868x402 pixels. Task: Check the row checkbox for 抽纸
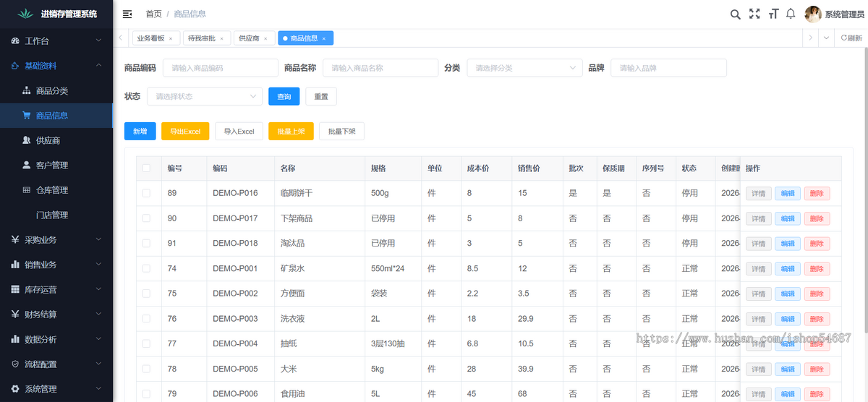pyautogui.click(x=146, y=343)
